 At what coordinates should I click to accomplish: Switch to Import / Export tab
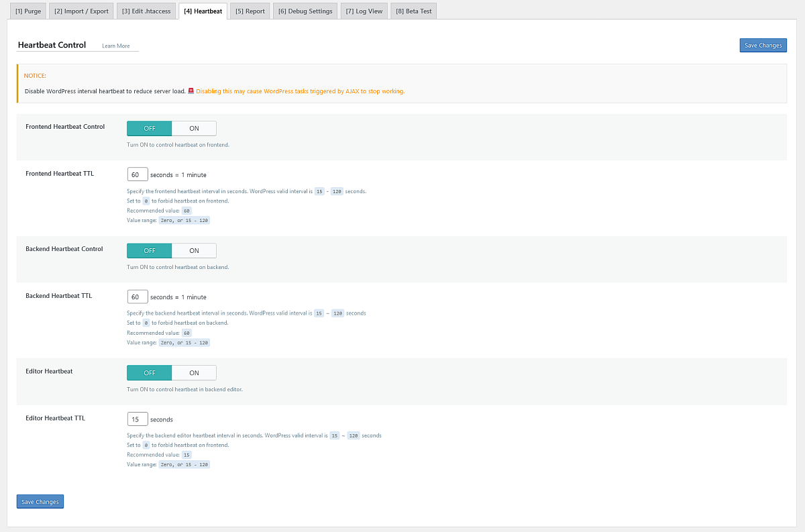point(81,11)
